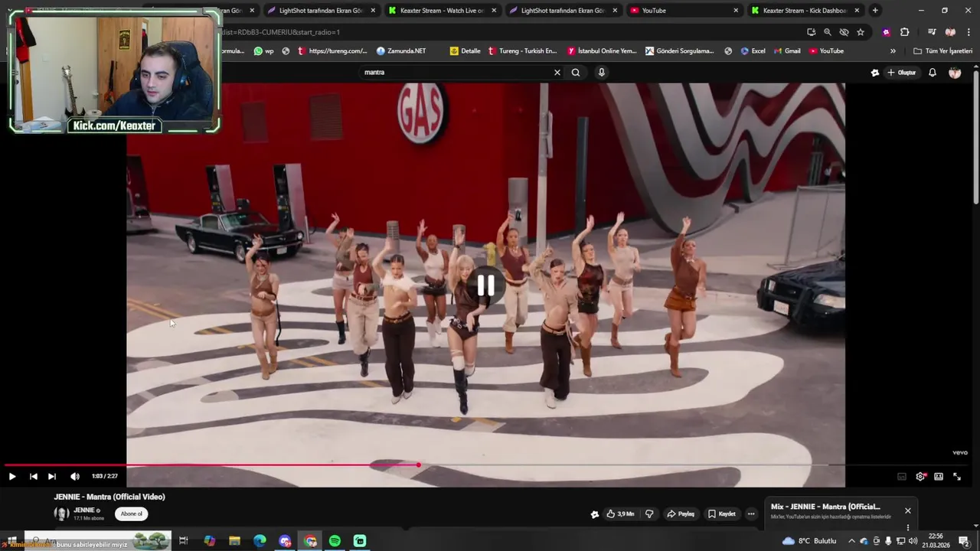Open the JENNIE channel name link
Viewport: 980px width, 551px height.
(84, 510)
